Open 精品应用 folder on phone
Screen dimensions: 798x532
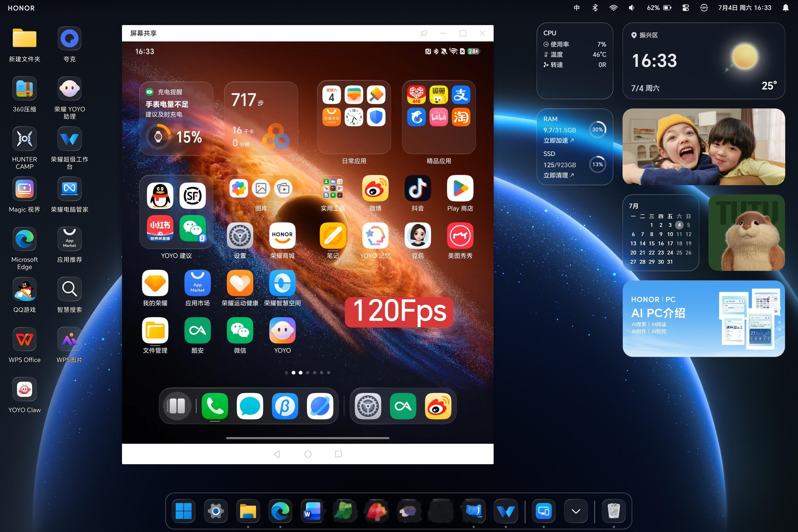click(439, 117)
